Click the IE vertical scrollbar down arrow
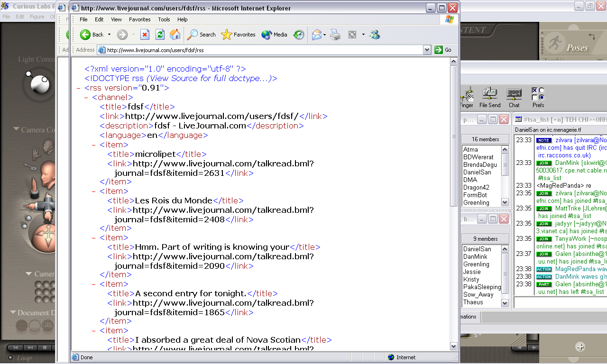This screenshot has height=364, width=607. (454, 346)
